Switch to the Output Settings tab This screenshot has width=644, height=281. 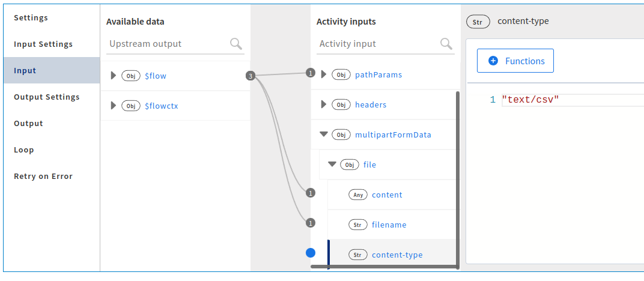pyautogui.click(x=47, y=97)
